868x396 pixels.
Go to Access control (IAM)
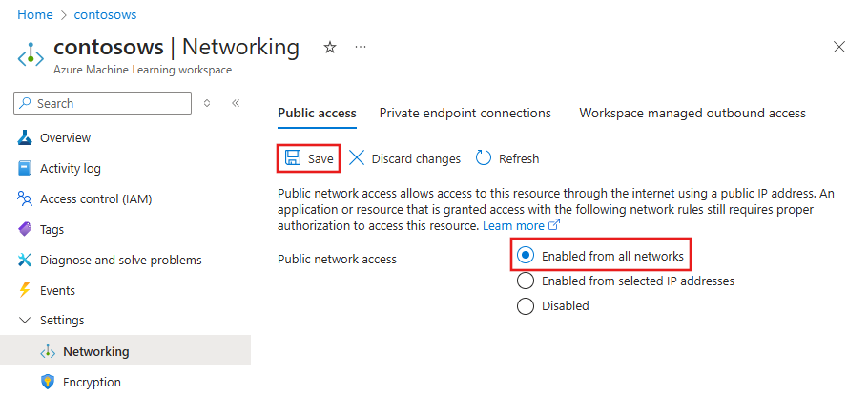95,199
